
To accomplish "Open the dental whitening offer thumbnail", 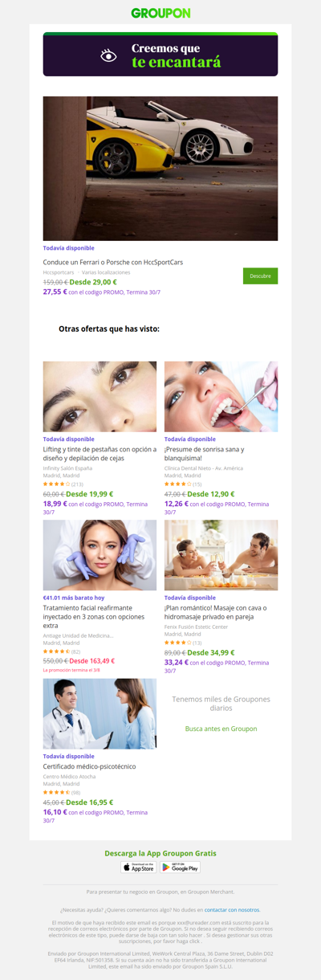I will click(x=221, y=397).
